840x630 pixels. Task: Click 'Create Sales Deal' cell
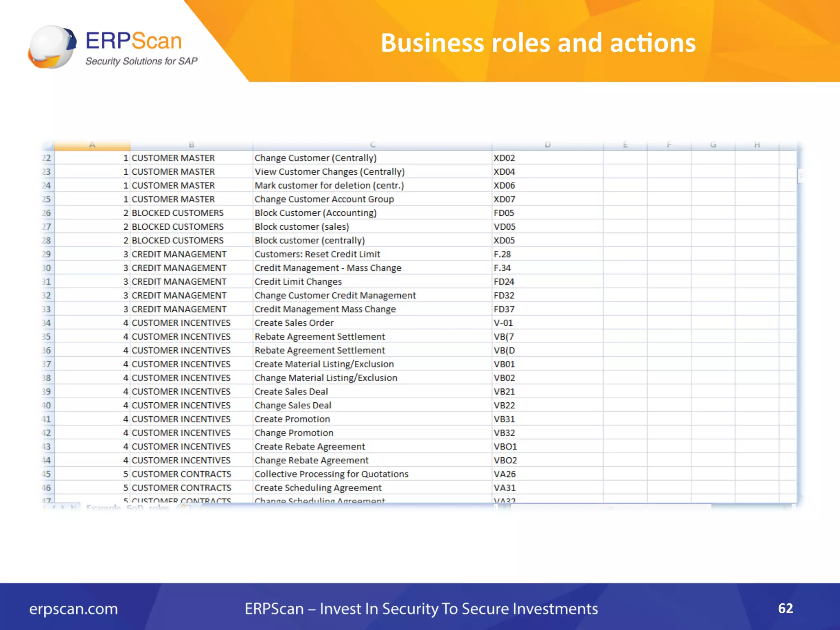tap(372, 391)
